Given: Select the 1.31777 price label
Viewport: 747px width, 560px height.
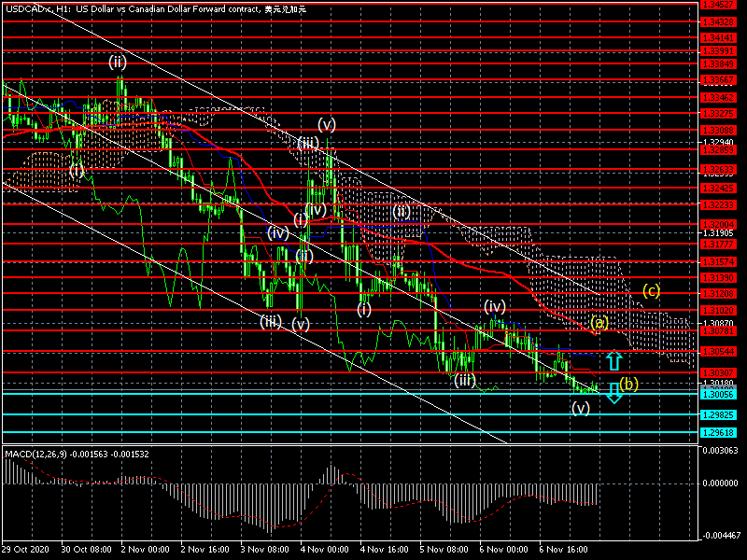Looking at the screenshot, I should pyautogui.click(x=718, y=245).
